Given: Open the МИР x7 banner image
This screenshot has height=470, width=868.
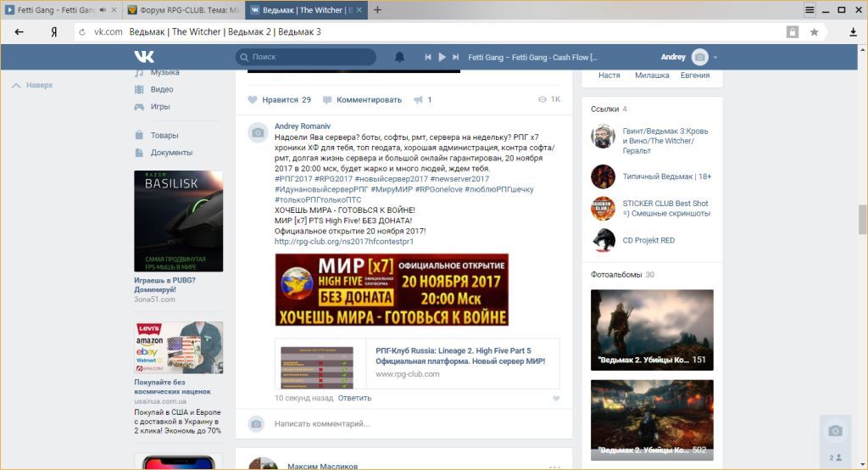Looking at the screenshot, I should (391, 289).
